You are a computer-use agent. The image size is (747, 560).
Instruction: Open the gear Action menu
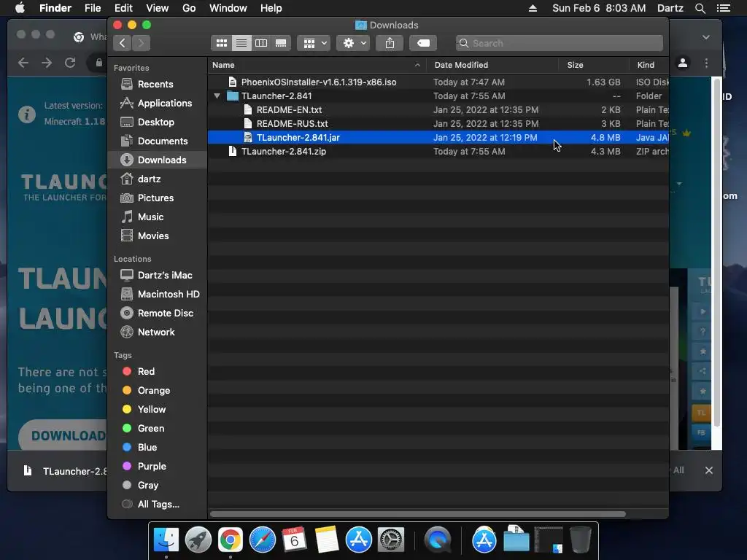pos(353,43)
